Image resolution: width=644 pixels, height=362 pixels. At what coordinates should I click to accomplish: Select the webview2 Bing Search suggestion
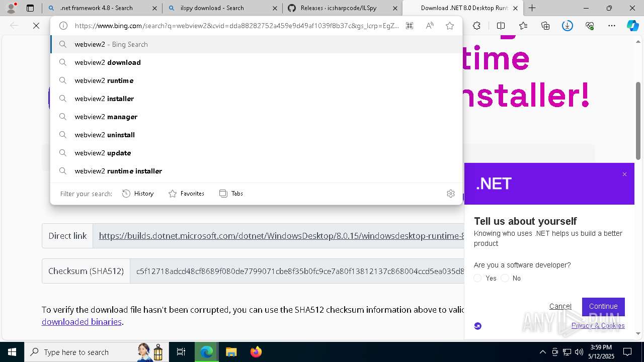click(x=256, y=44)
